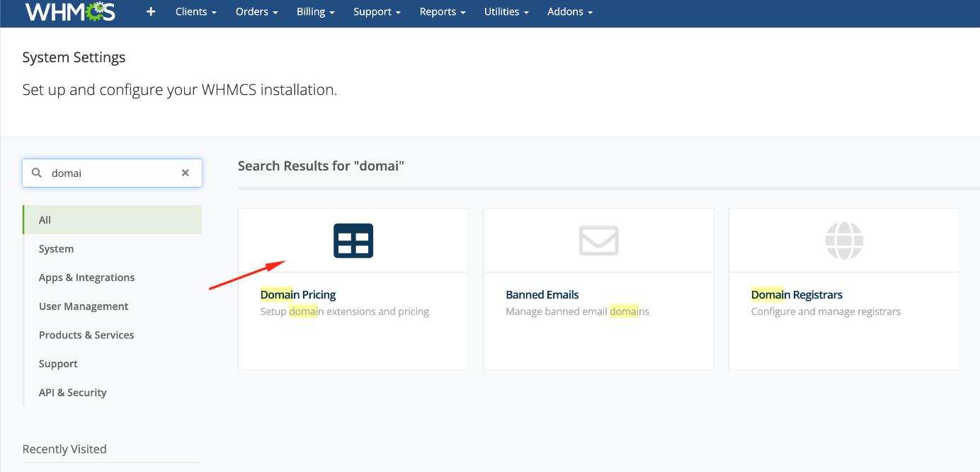
Task: Open the Reports menu
Action: tap(442, 12)
